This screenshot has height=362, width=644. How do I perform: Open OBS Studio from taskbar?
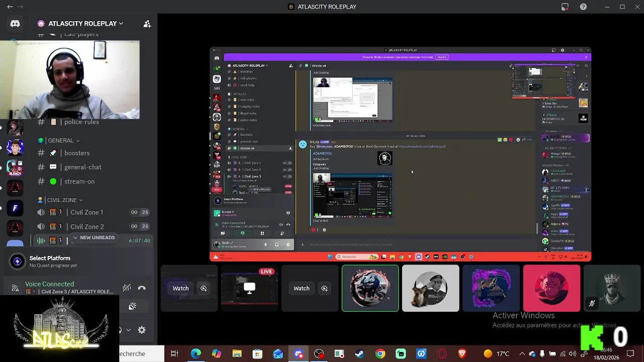pyautogui.click(x=319, y=354)
